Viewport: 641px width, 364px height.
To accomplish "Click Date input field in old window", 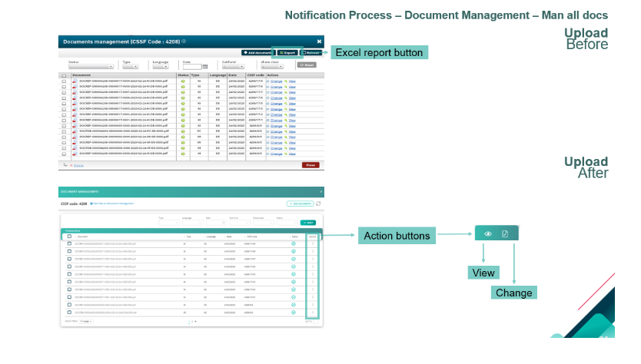I will pos(192,66).
